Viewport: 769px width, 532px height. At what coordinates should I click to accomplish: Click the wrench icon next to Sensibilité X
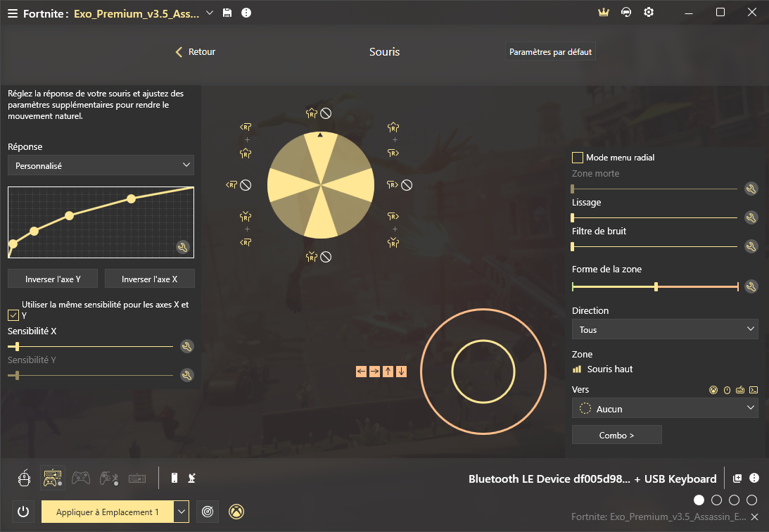tap(187, 346)
